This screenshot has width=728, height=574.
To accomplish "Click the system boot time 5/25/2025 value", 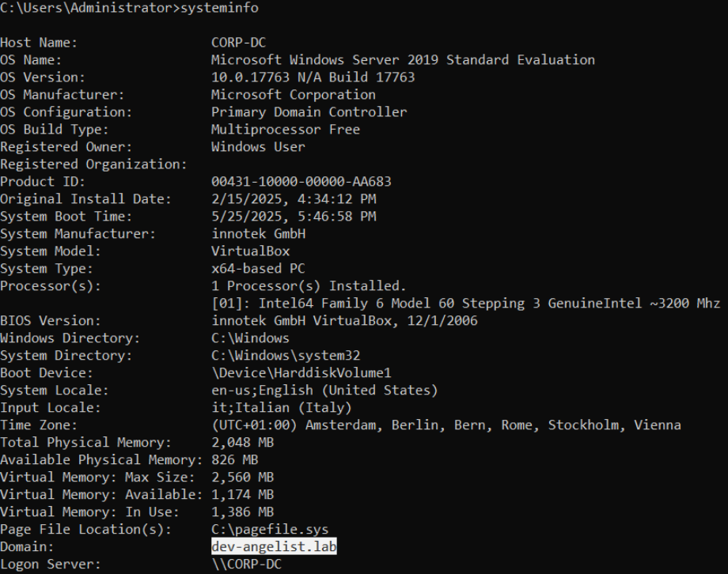I will point(293,217).
